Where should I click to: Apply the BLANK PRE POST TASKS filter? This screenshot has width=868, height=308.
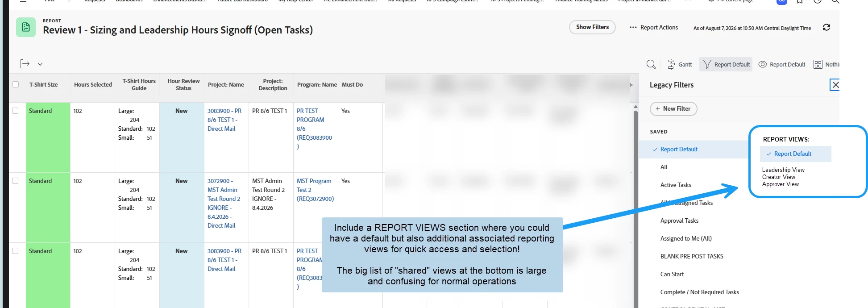click(x=692, y=256)
